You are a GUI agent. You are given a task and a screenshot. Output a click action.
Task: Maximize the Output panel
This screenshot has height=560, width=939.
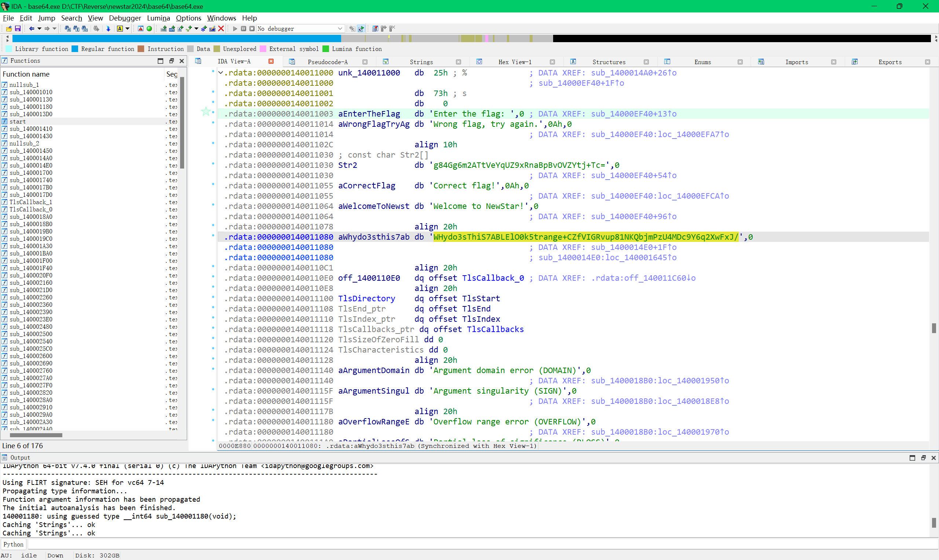coord(913,458)
